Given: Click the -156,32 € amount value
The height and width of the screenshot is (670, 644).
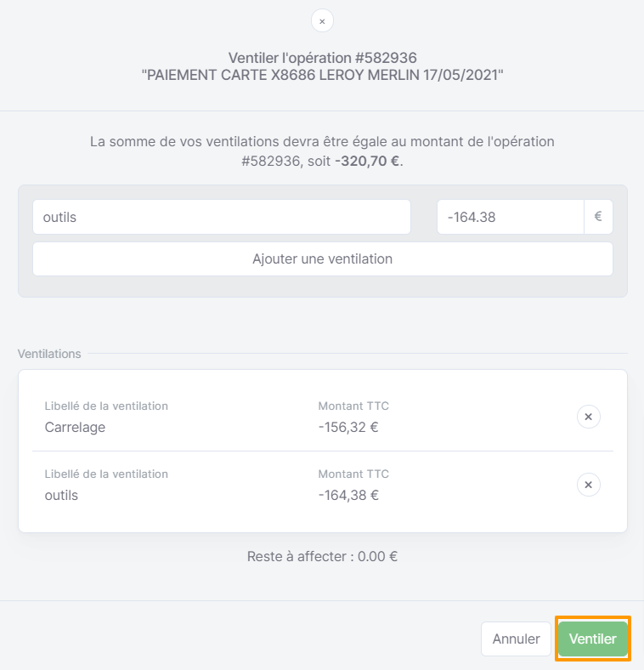Looking at the screenshot, I should tap(348, 427).
